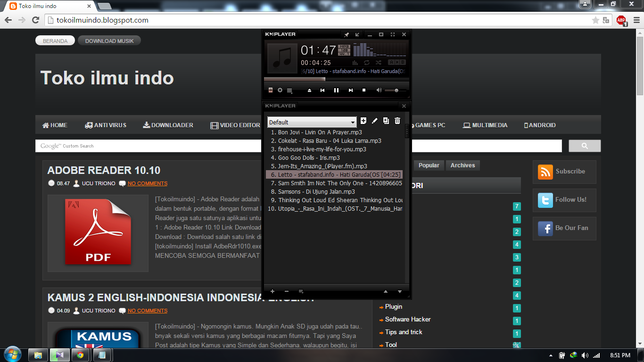The image size is (644, 362).
Task: Select Bon Jovi - Livin On A Prayer.mp3
Action: pos(334,132)
